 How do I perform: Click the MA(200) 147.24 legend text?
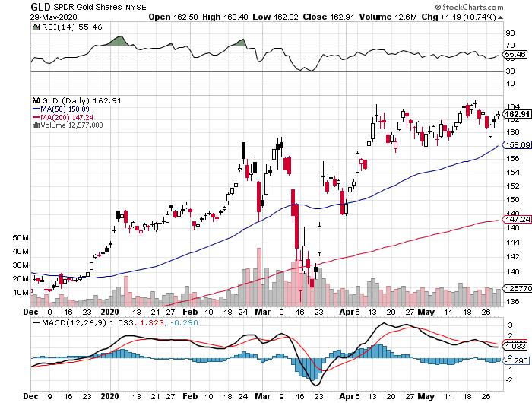(67, 117)
